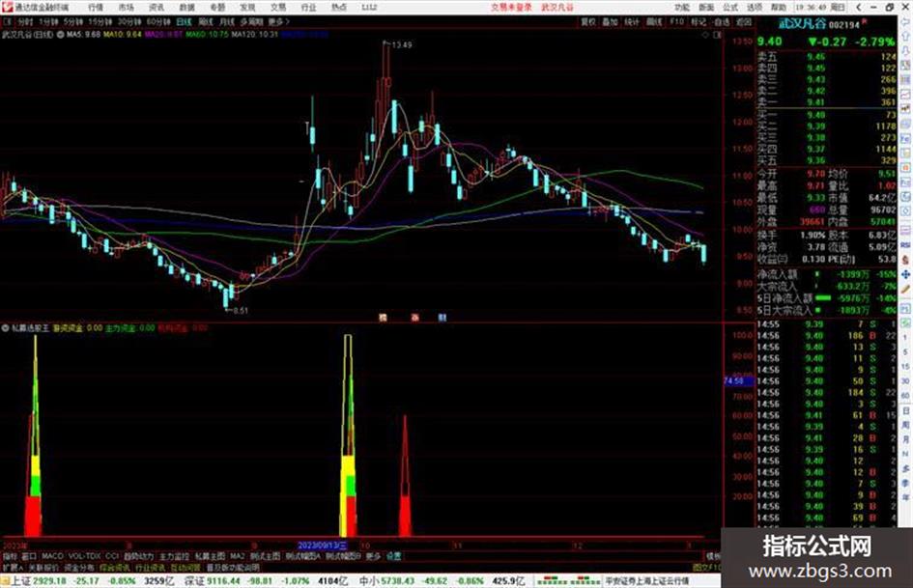
Task: Click the 上证 index in status bar
Action: [x=20, y=581]
